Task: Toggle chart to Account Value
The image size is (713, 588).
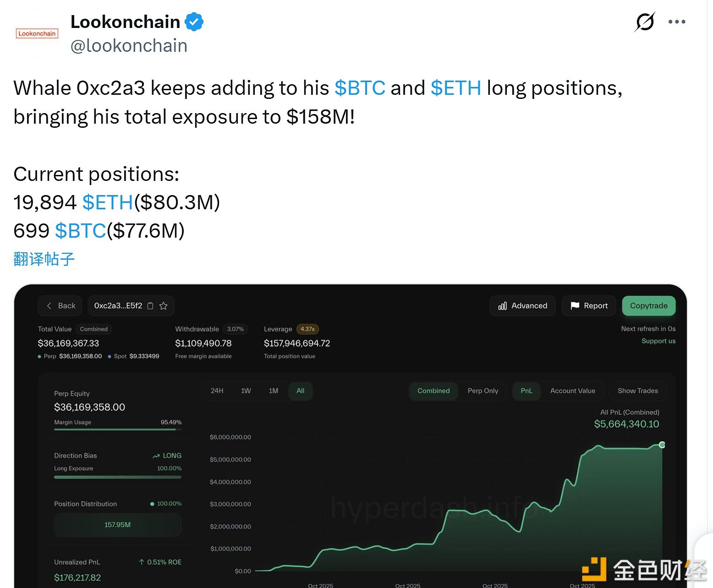Action: (572, 391)
